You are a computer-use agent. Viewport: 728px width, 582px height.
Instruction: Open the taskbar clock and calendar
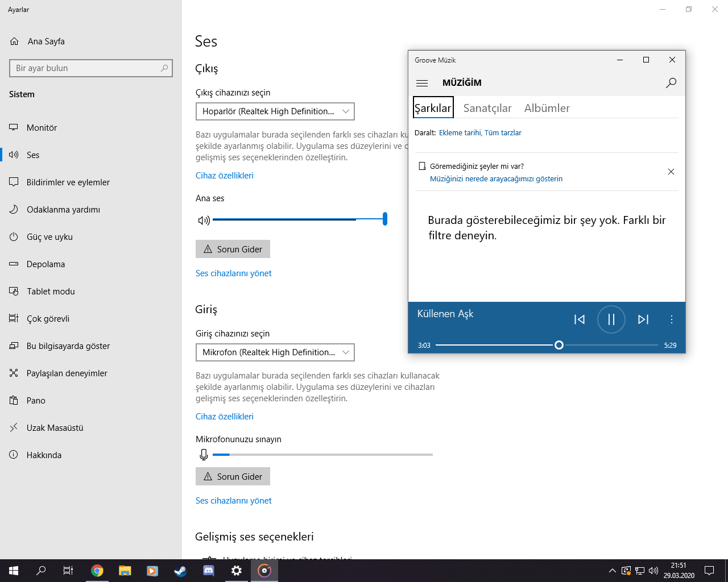pyautogui.click(x=679, y=571)
